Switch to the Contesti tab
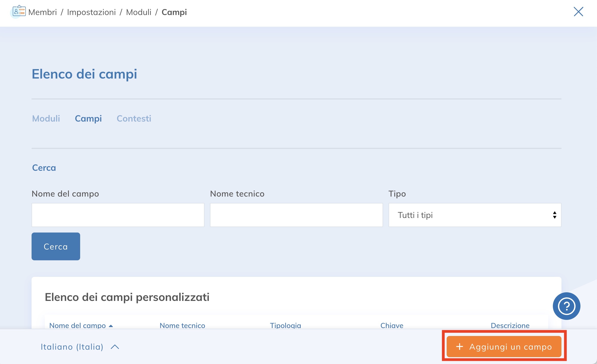The image size is (597, 364). coord(134,118)
